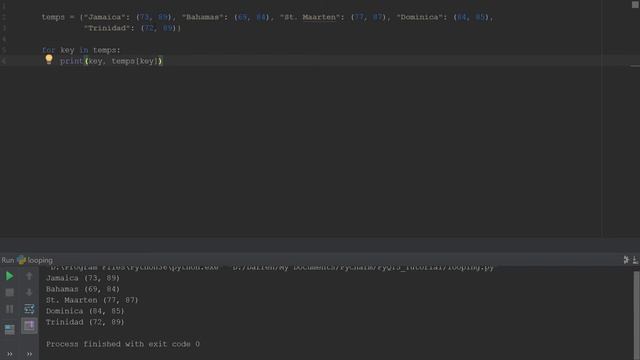This screenshot has height=360, width=640.
Task: Click the 'temps' variable name on line 1
Action: (53, 17)
